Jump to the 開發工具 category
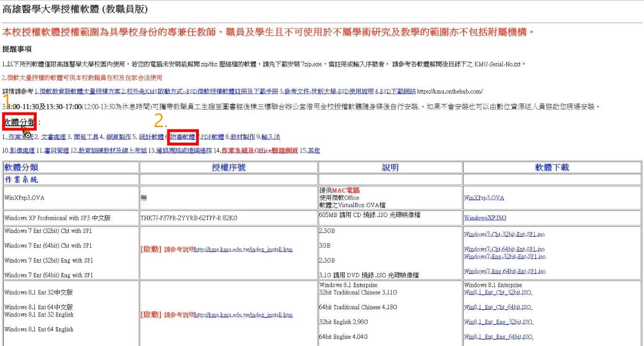The height and width of the screenshot is (346, 644). [86, 137]
